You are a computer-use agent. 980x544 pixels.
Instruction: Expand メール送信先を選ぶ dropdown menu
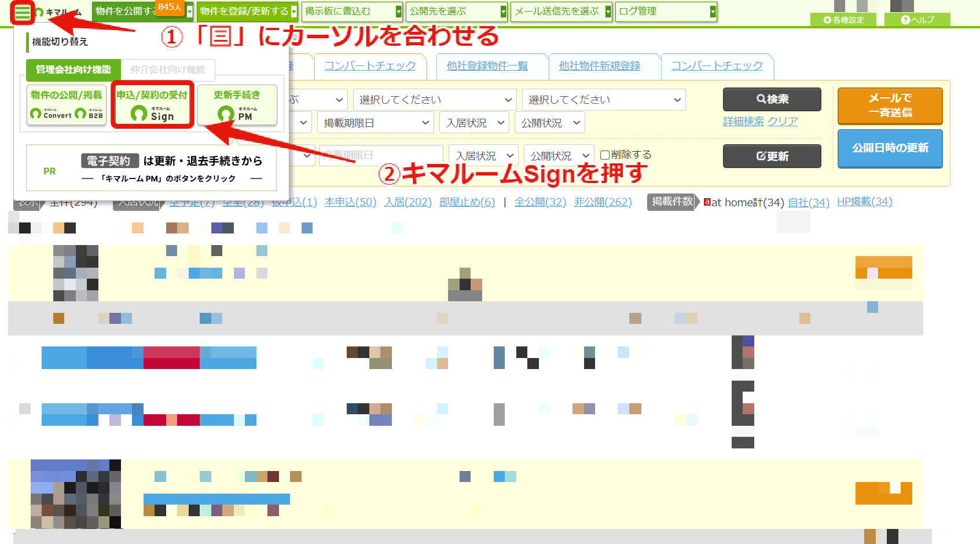608,11
